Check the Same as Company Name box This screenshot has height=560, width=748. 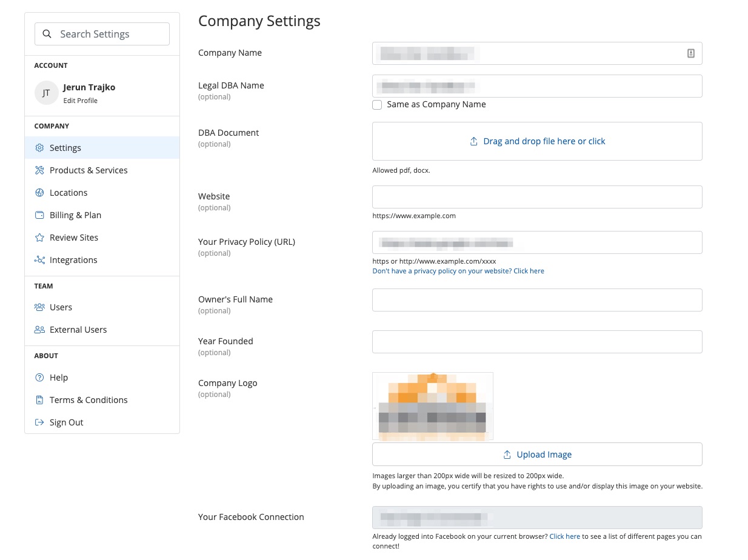377,105
